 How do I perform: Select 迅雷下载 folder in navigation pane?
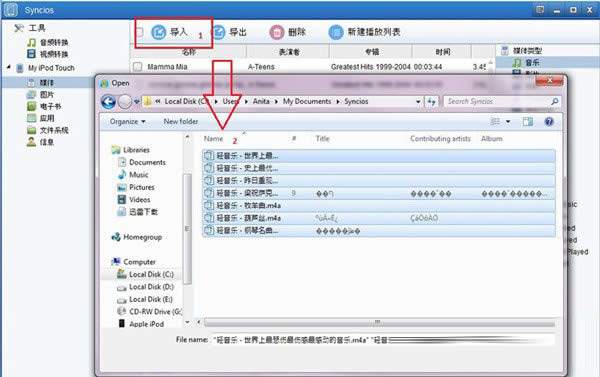click(137, 212)
